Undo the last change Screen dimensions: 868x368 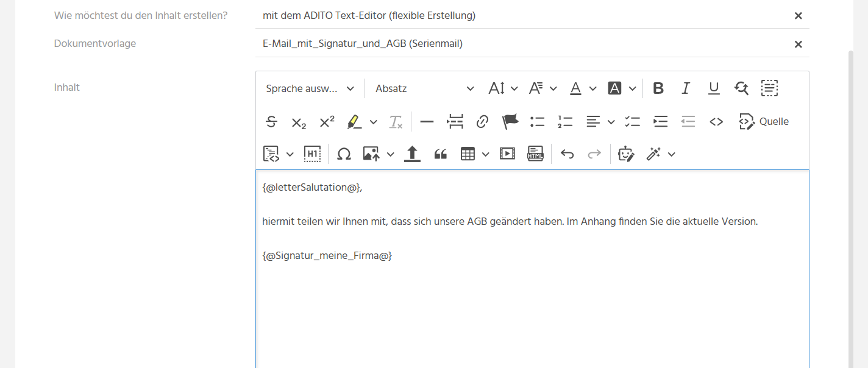567,154
